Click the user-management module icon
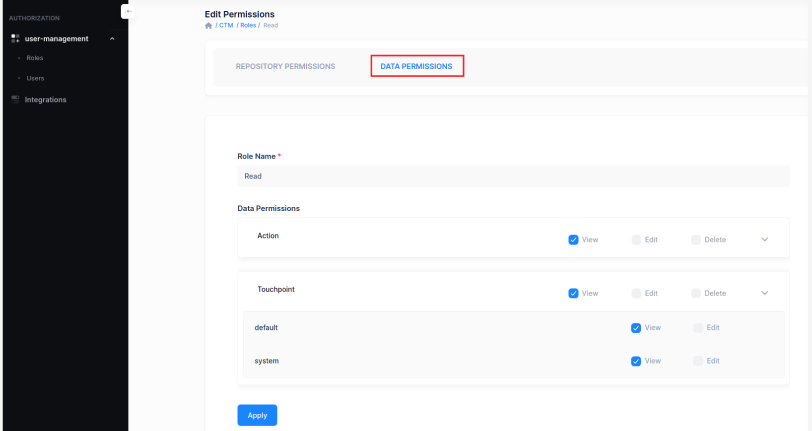 (15, 38)
